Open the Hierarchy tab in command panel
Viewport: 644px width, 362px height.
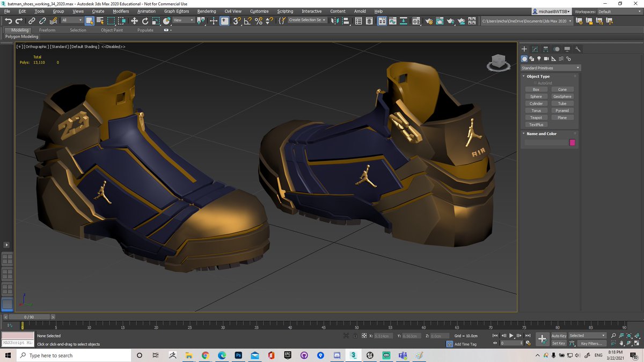pos(546,49)
